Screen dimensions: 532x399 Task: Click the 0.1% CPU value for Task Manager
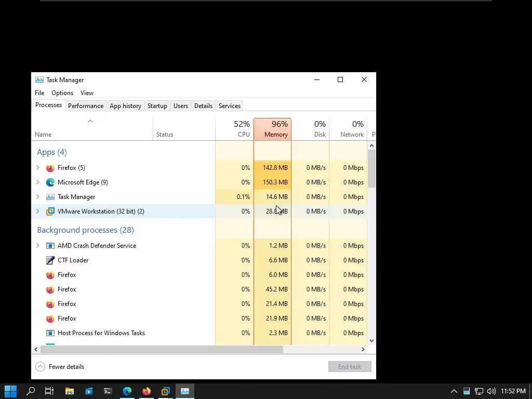click(x=243, y=197)
